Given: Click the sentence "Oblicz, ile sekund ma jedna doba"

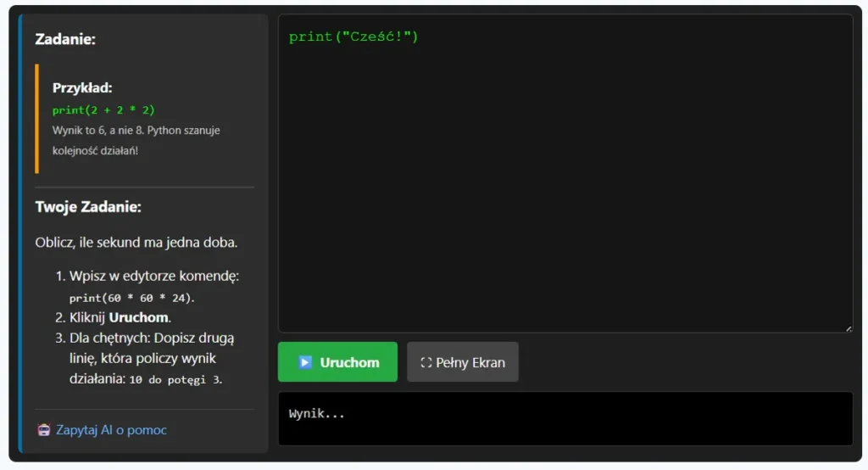Looking at the screenshot, I should coord(136,243).
